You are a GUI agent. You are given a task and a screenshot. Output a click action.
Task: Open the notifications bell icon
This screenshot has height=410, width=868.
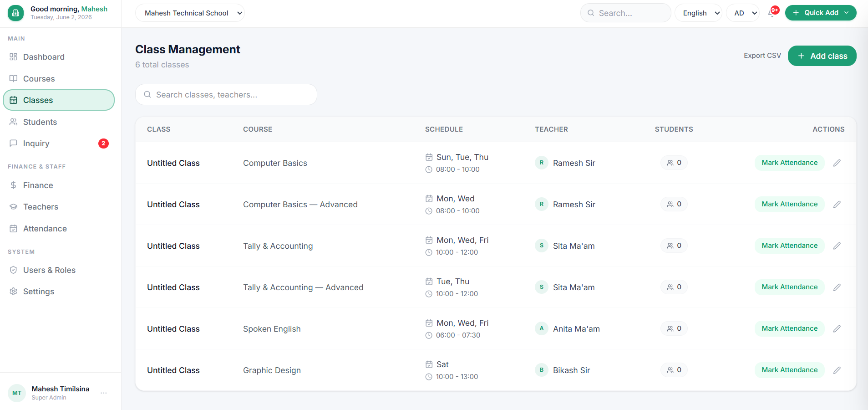pos(772,13)
